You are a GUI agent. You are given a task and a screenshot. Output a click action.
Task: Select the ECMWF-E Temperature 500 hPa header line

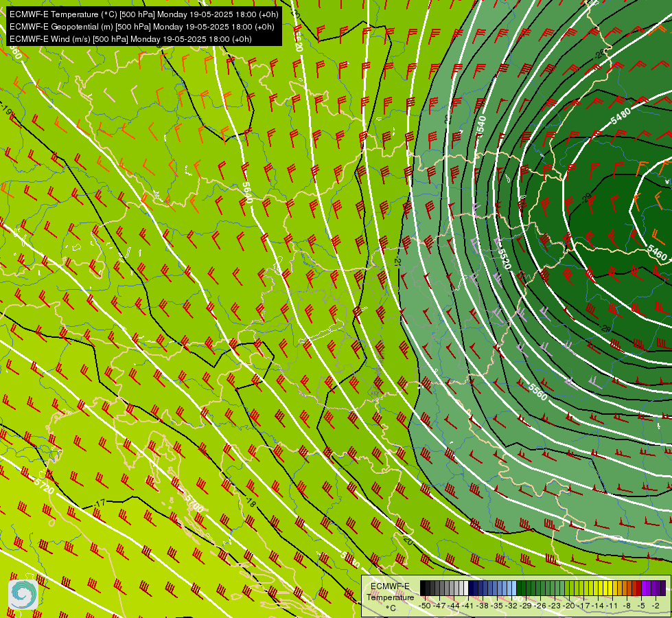click(144, 14)
